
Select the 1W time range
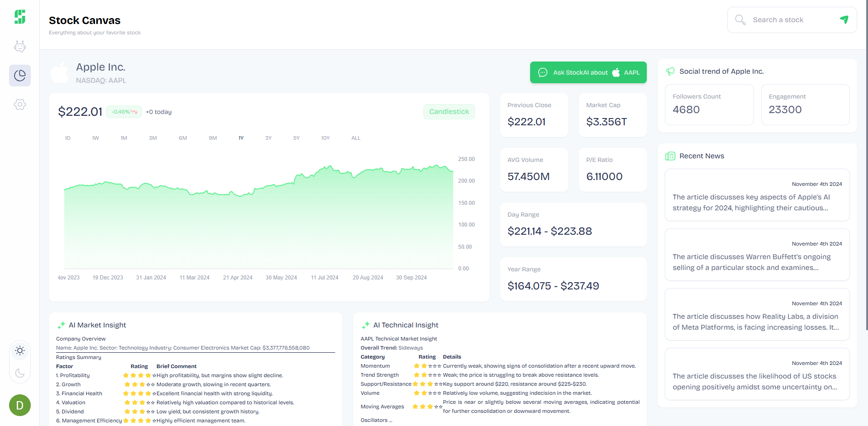pyautogui.click(x=95, y=138)
